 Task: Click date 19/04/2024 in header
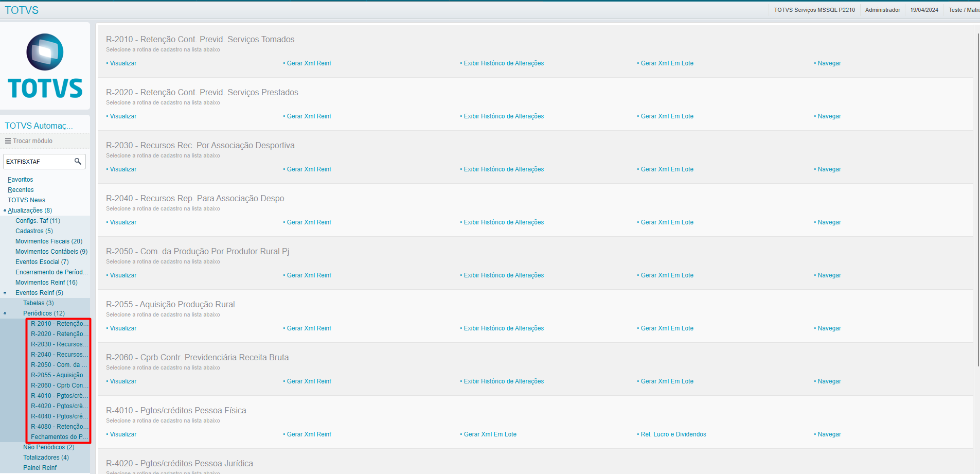point(924,10)
